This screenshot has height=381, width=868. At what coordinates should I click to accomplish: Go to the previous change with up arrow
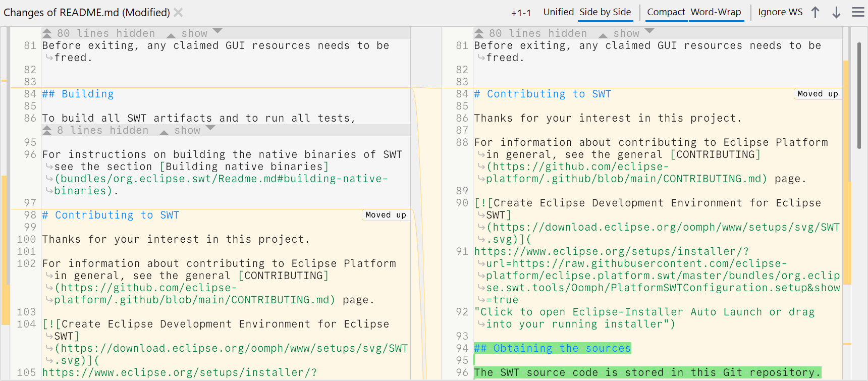pos(815,12)
